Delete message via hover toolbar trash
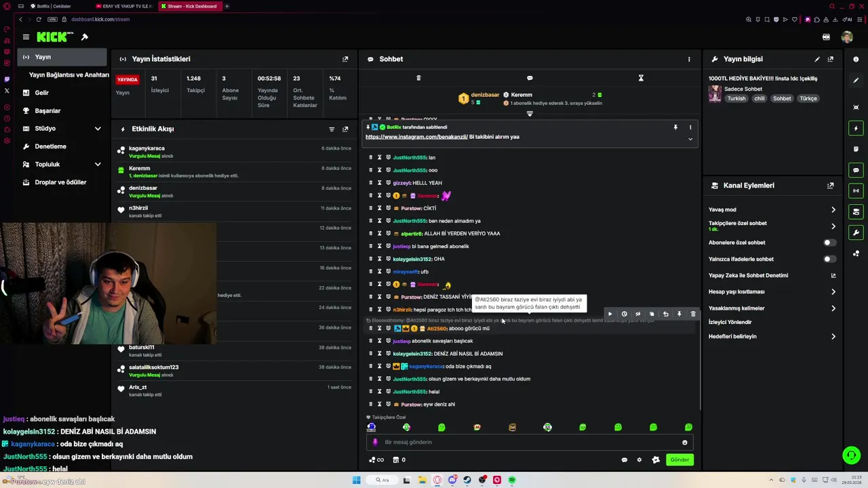The height and width of the screenshot is (488, 868). pos(693,314)
